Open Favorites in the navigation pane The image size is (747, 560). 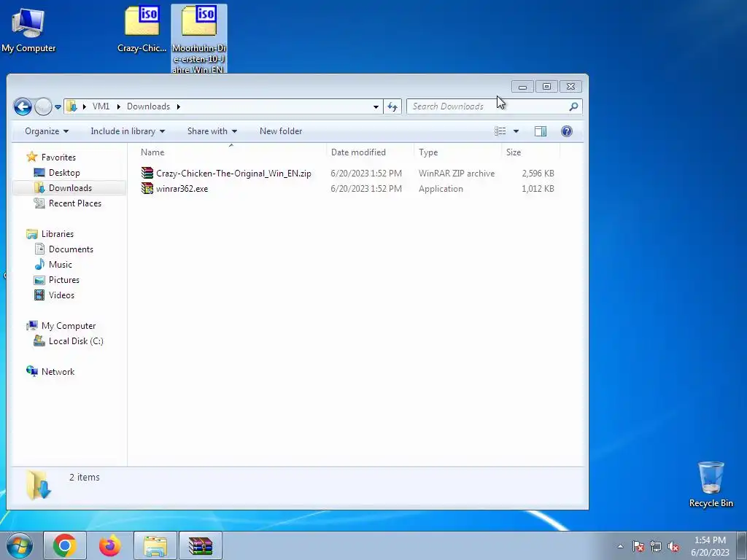click(58, 157)
